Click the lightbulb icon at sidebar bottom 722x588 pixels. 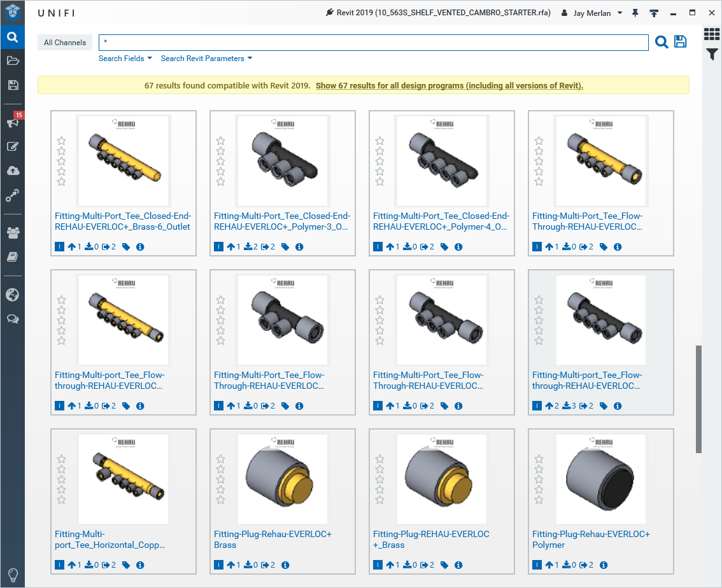pyautogui.click(x=13, y=575)
